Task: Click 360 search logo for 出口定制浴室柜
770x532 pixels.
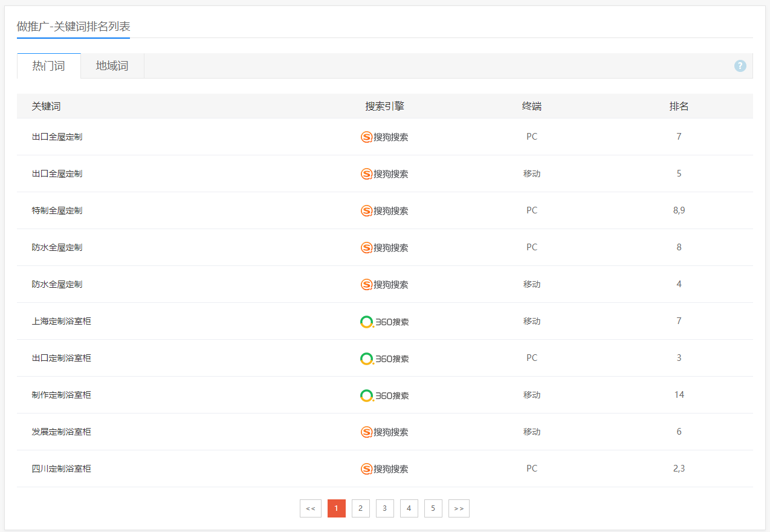Action: click(x=384, y=358)
